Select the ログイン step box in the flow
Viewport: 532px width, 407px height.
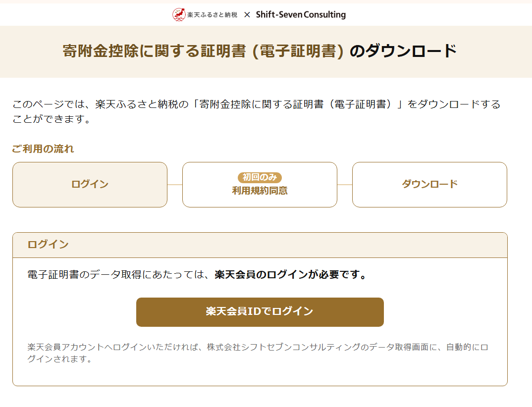[x=90, y=185]
